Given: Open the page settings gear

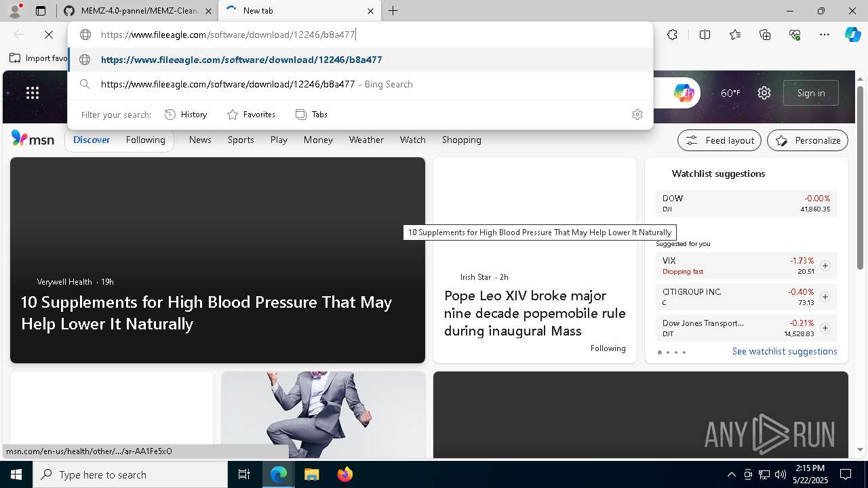Looking at the screenshot, I should (764, 93).
